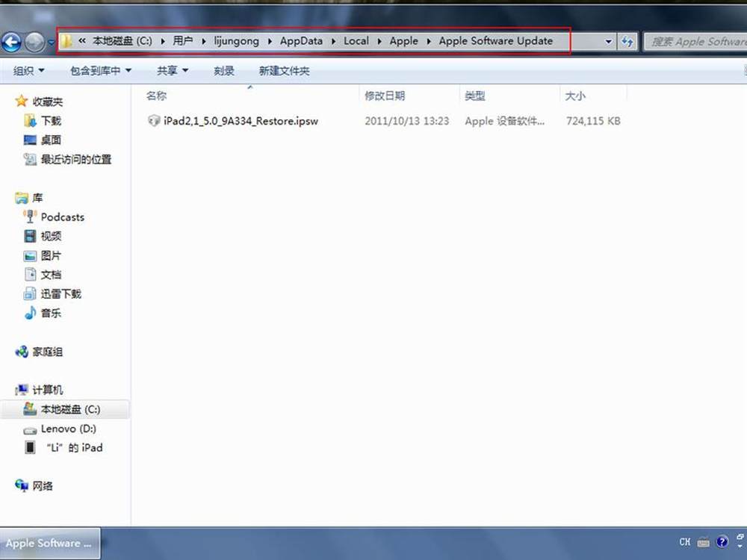Image resolution: width=747 pixels, height=560 pixels.
Task: Select the 用户 breadcrumb segment
Action: click(x=182, y=41)
